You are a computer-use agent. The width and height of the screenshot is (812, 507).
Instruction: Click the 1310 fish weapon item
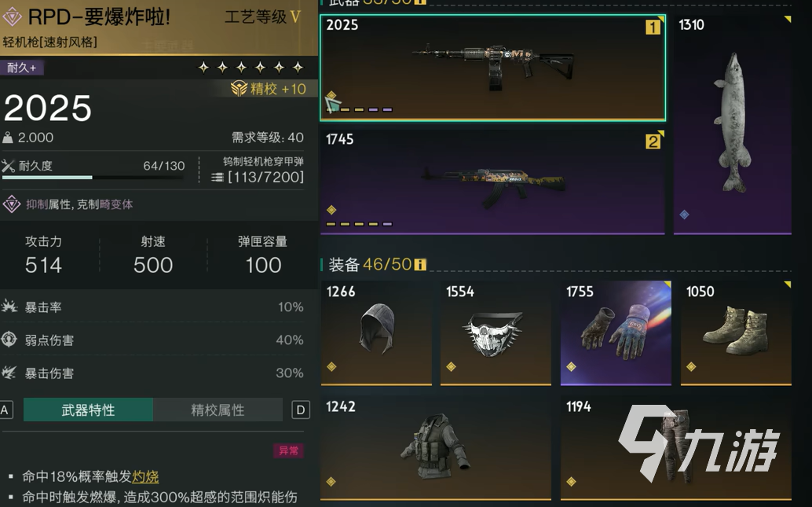click(x=732, y=124)
